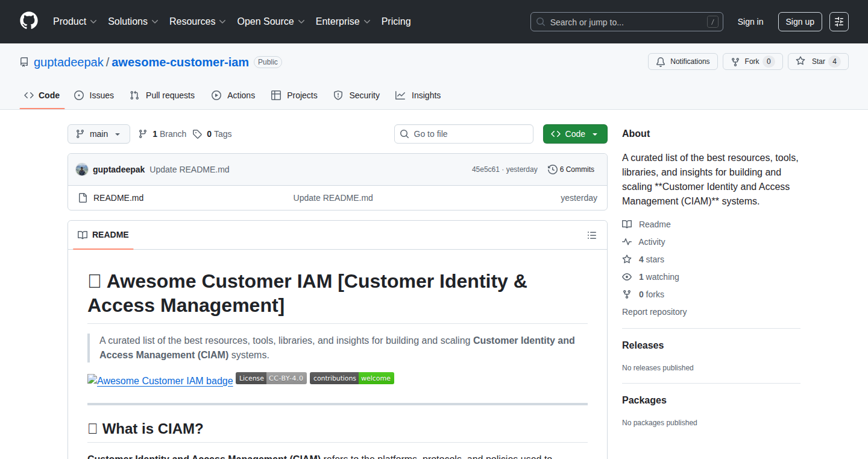
Task: Click the Report repository link
Action: pos(654,312)
